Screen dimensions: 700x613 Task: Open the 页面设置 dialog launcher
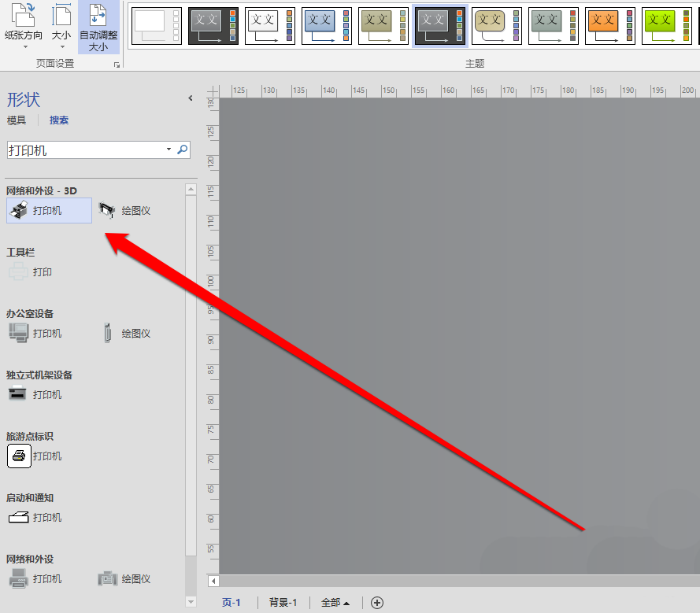point(117,64)
